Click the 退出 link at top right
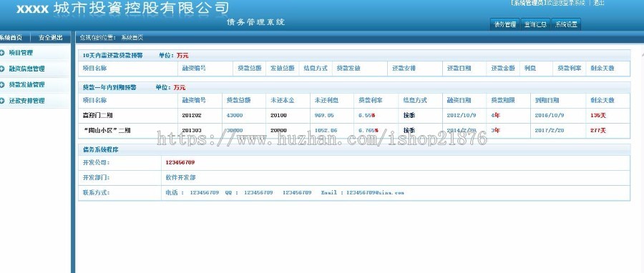This screenshot has height=273, width=644. pyautogui.click(x=599, y=3)
